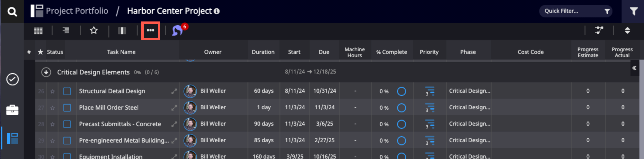Viewport: 644px width, 159px height.
Task: Click the indent list view icon
Action: click(66, 30)
